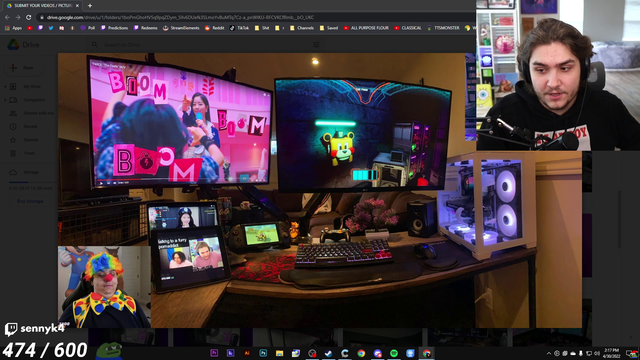Image resolution: width=640 pixels, height=360 pixels.
Task: Open the CLASSICAL bookmark
Action: click(x=408, y=28)
